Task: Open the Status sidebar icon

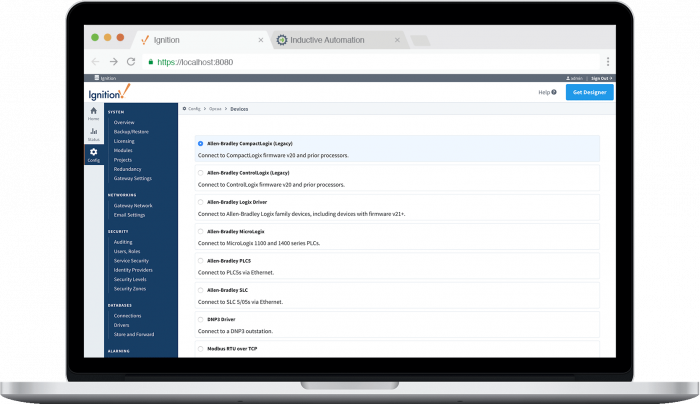Action: pos(93,134)
